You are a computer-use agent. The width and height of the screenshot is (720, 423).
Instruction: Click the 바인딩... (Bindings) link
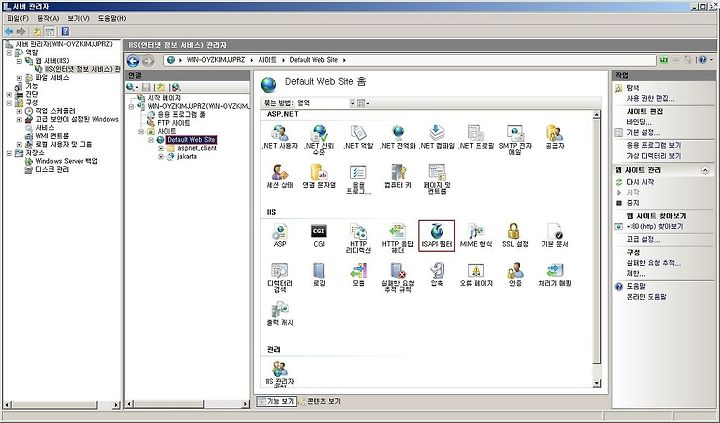639,122
